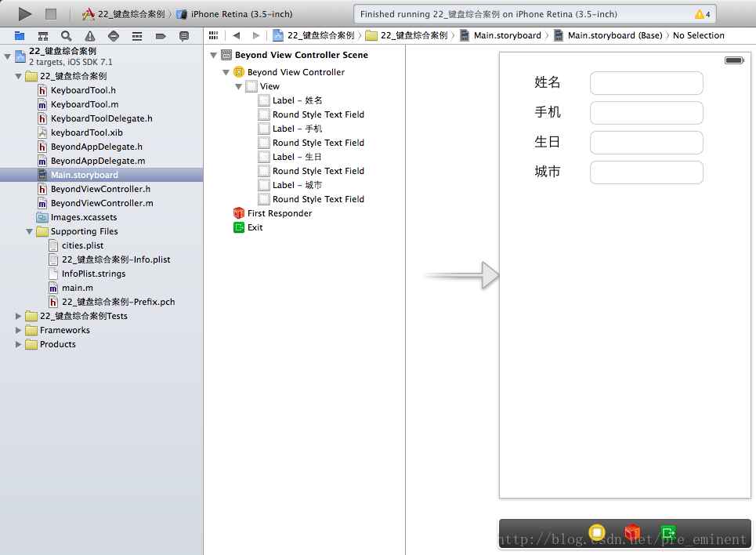Go forward with the jump bar right arrow
This screenshot has height=555, width=756.
pos(256,35)
